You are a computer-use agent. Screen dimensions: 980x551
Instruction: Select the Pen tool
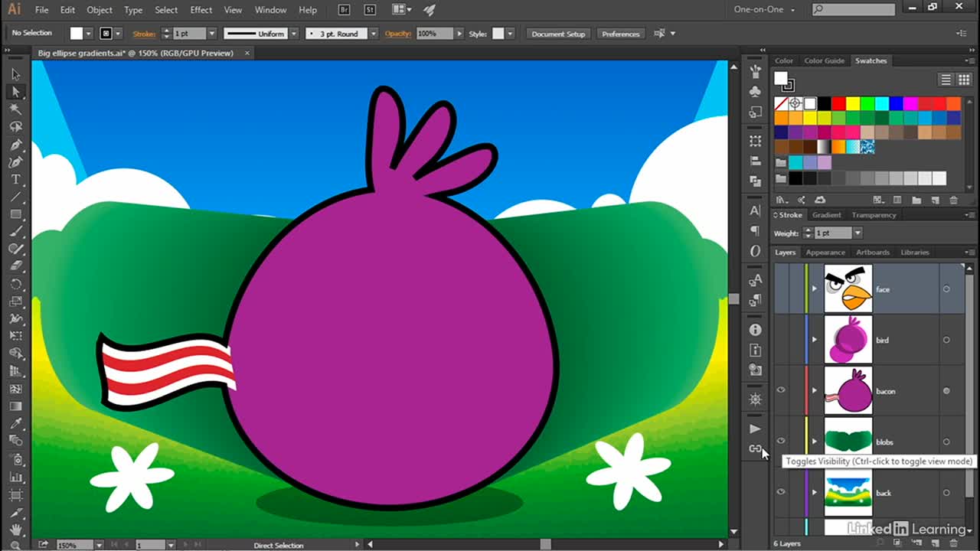click(15, 145)
